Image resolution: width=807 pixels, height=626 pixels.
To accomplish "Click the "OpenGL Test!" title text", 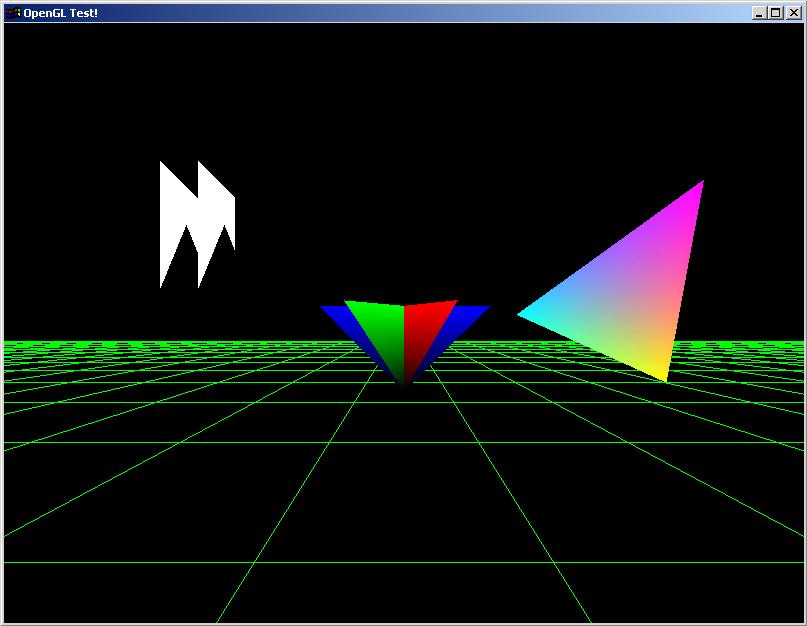I will click(x=60, y=13).
